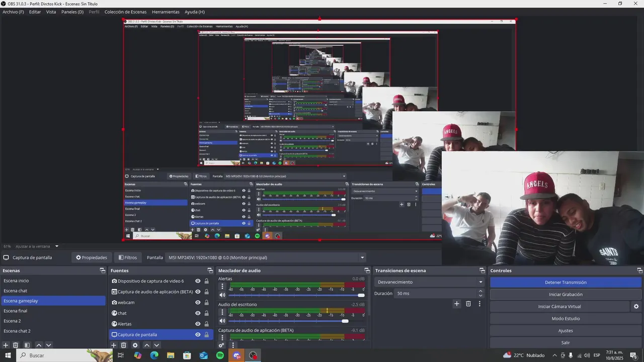
Task: Undock the Escenas panel
Action: click(x=103, y=270)
